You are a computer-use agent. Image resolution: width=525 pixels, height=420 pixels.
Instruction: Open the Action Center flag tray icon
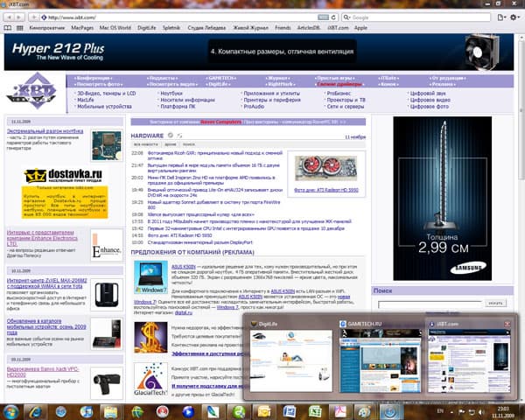coord(461,412)
